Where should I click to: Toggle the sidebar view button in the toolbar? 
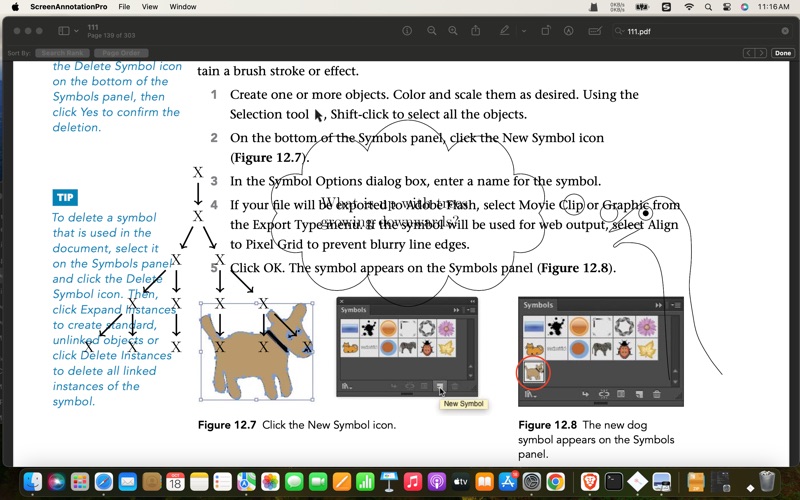coord(64,31)
